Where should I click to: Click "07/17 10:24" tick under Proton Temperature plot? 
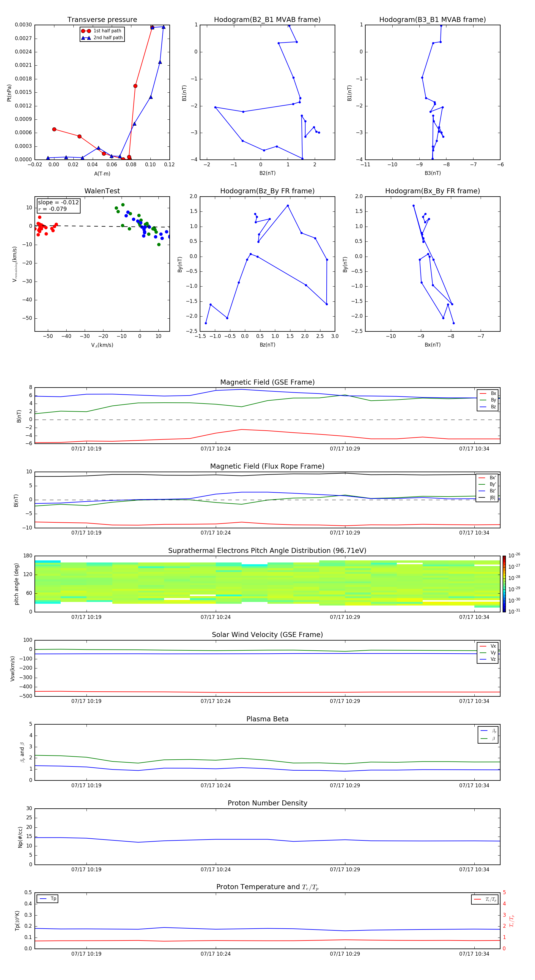point(215,954)
